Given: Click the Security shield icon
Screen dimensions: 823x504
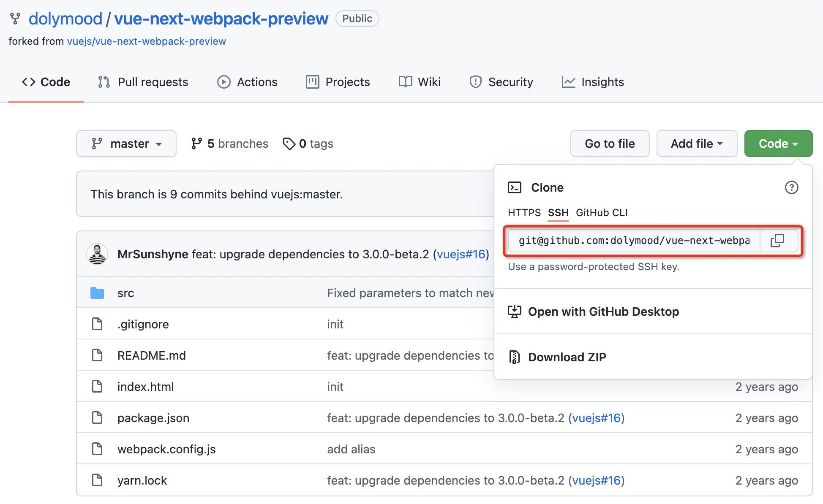Looking at the screenshot, I should (475, 82).
